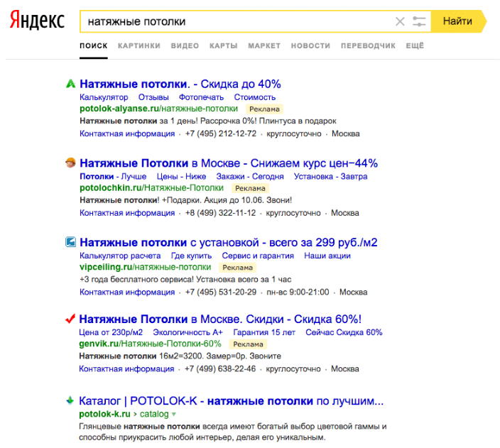500x448 pixels.
Task: Click the vipceiling.ru blue square favicon
Action: 70,241
